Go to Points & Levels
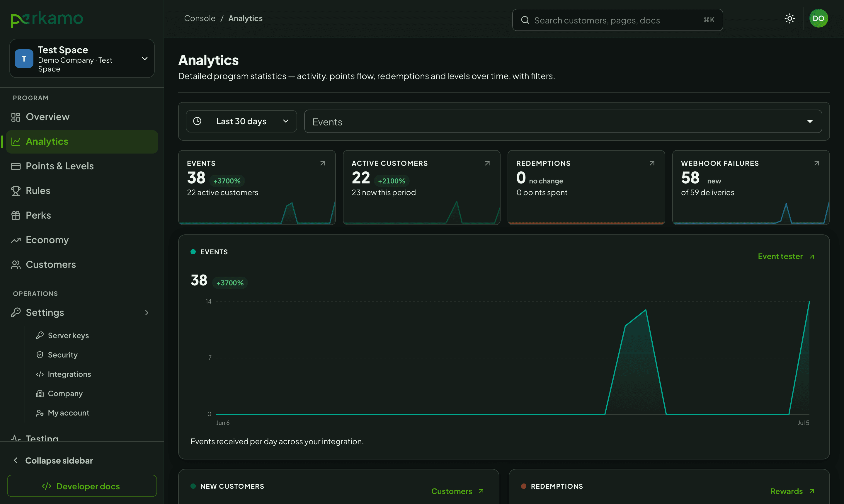The width and height of the screenshot is (844, 504). [82, 166]
